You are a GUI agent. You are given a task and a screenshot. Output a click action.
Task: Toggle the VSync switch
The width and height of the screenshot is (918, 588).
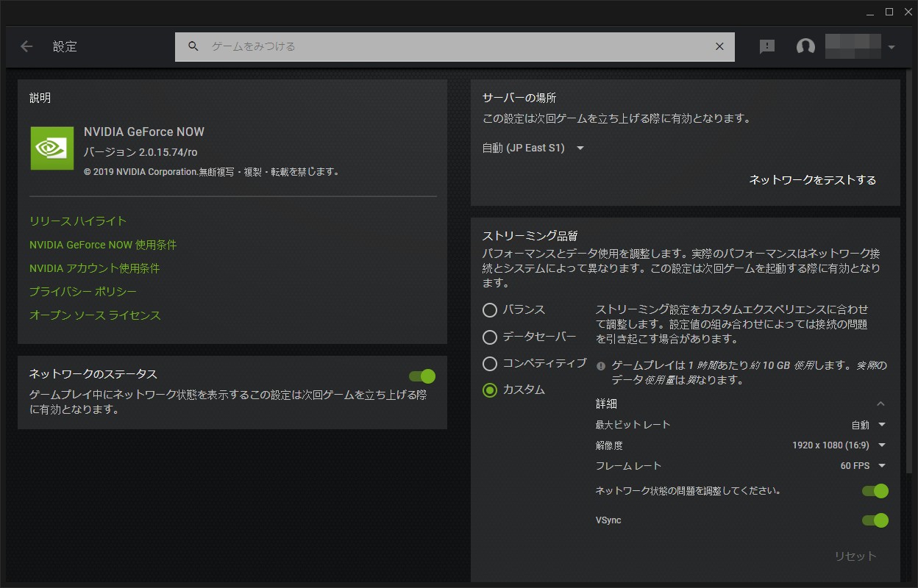tap(875, 520)
